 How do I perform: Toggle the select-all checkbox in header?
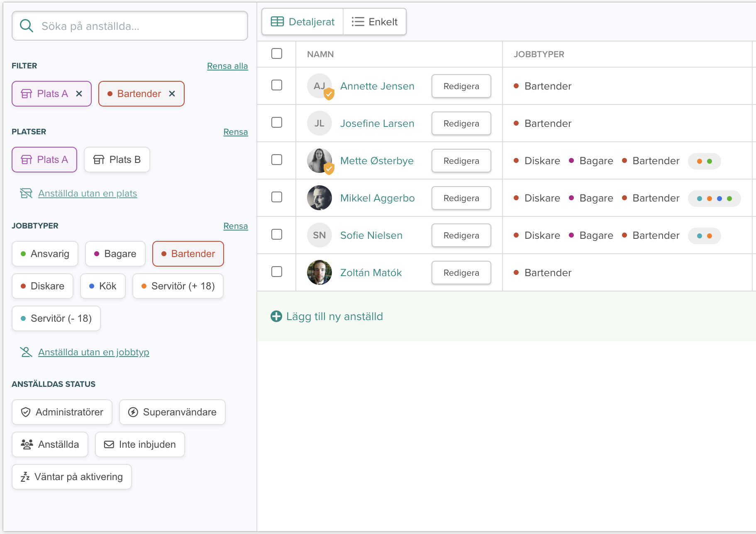277,53
